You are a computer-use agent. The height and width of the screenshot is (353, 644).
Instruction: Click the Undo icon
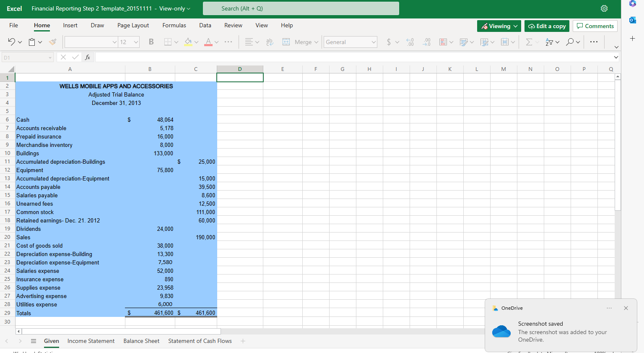pos(12,42)
